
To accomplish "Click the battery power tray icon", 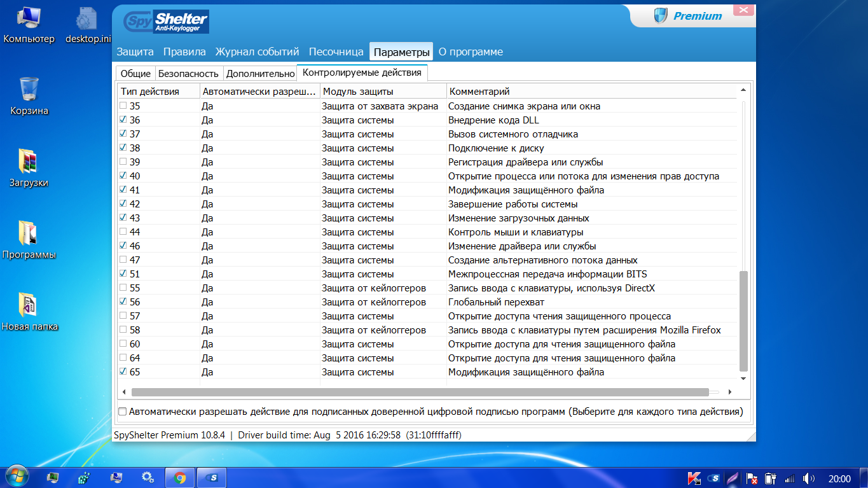I will [x=771, y=478].
